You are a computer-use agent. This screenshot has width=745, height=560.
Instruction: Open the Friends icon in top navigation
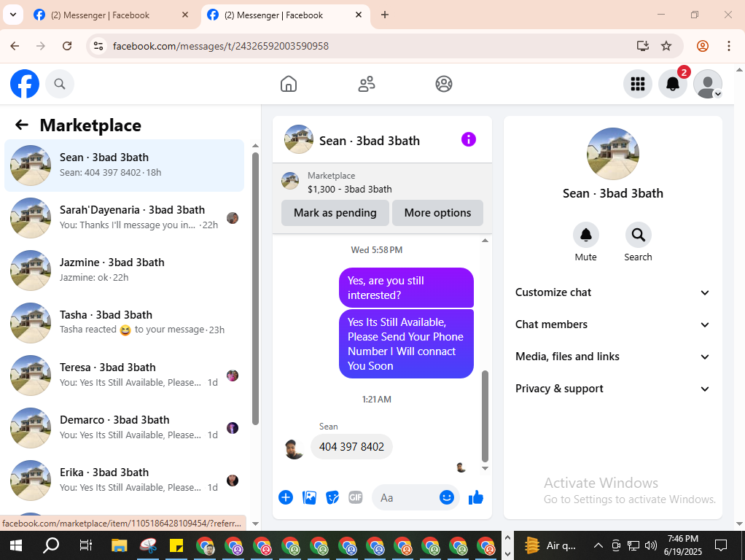(x=367, y=84)
